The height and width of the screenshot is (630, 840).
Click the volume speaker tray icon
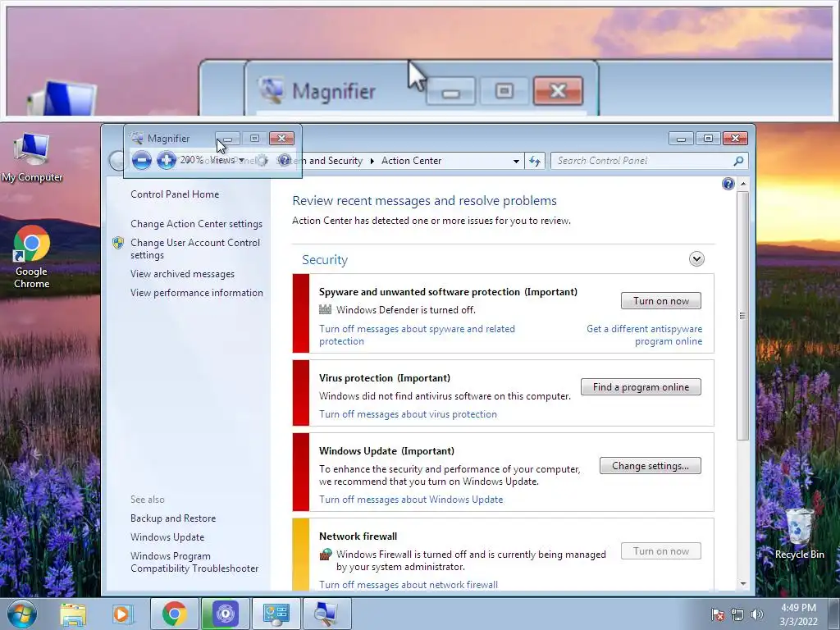(756, 614)
